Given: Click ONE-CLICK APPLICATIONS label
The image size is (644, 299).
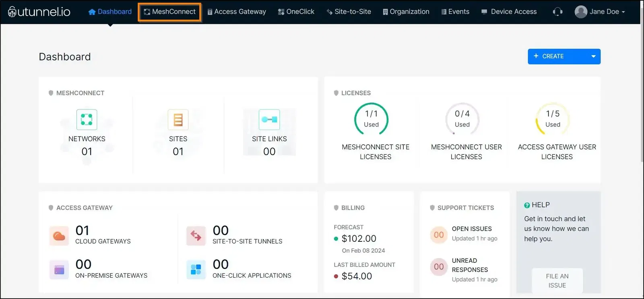Looking at the screenshot, I should coord(252,276).
